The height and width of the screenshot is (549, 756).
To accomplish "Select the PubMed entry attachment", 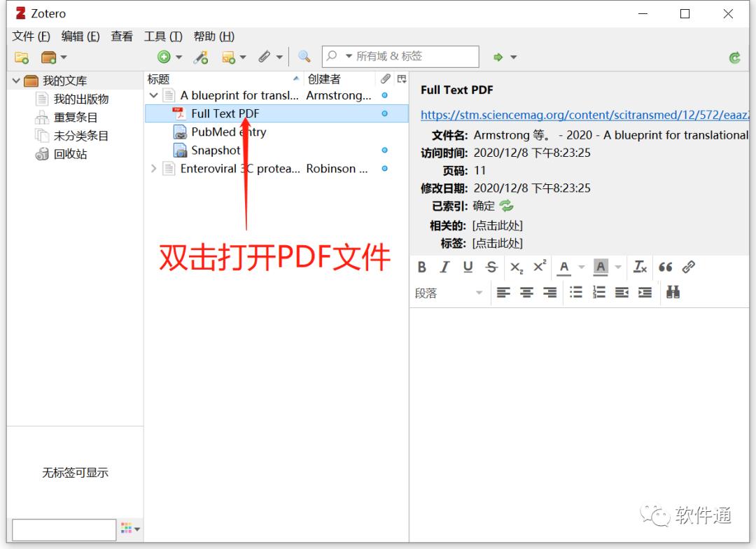I will [276, 132].
